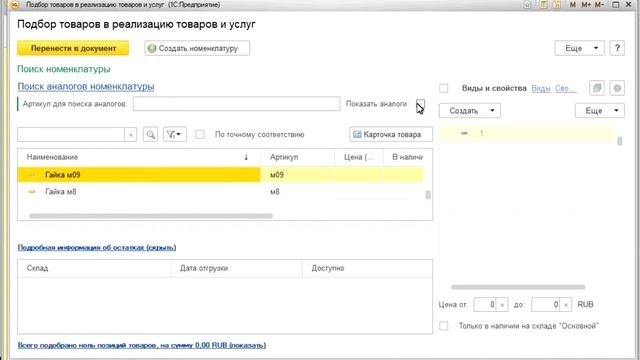Click the Артикул column header
This screenshot has height=360, width=640.
(x=297, y=157)
